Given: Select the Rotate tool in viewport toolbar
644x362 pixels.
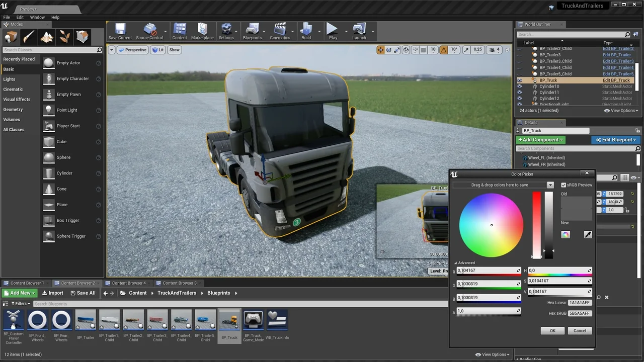Looking at the screenshot, I should pos(388,49).
